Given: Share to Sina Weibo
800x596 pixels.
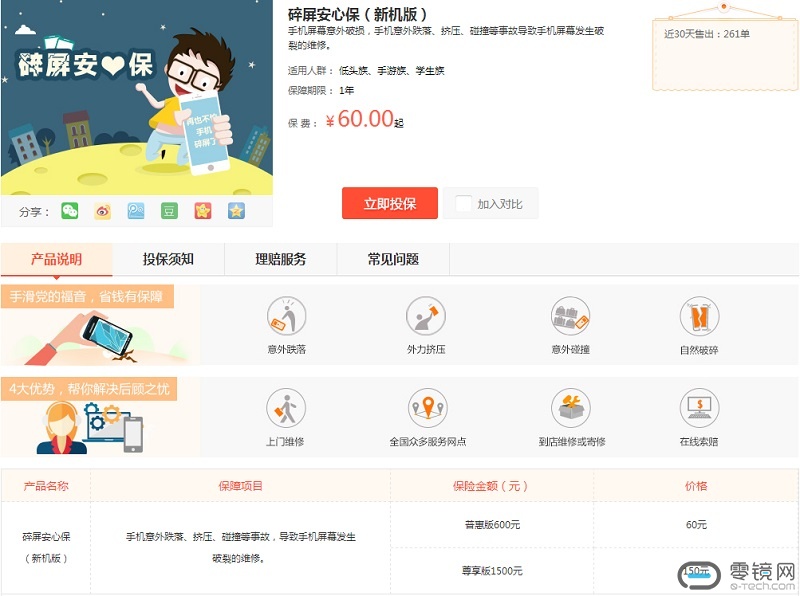Looking at the screenshot, I should 102,211.
